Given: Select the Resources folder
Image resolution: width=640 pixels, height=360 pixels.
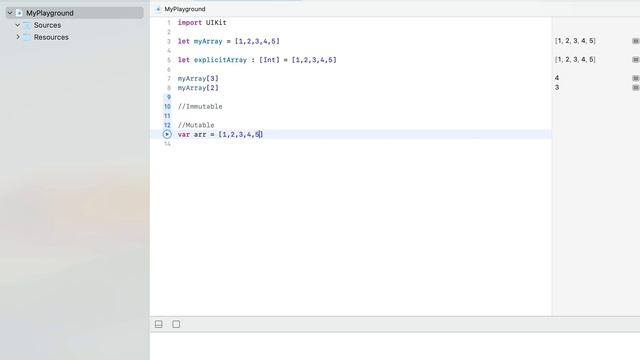Looking at the screenshot, I should tap(51, 37).
